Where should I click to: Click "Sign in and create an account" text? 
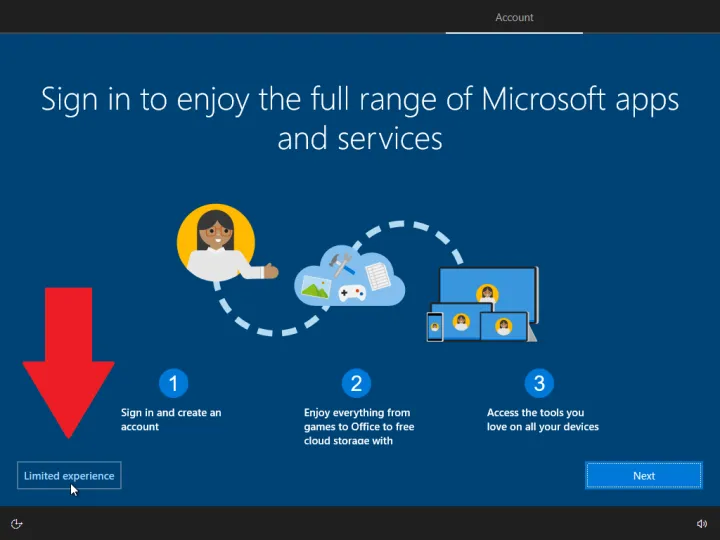coord(170,419)
